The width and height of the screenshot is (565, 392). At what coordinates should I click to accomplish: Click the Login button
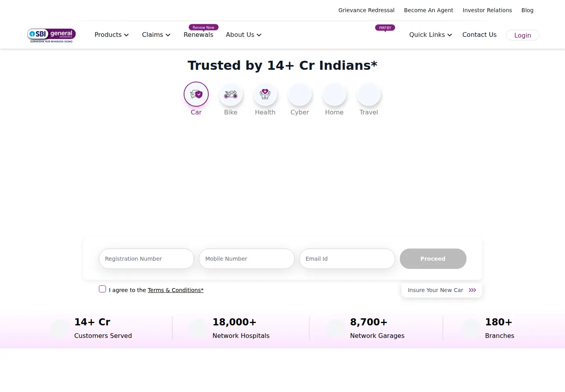523,35
